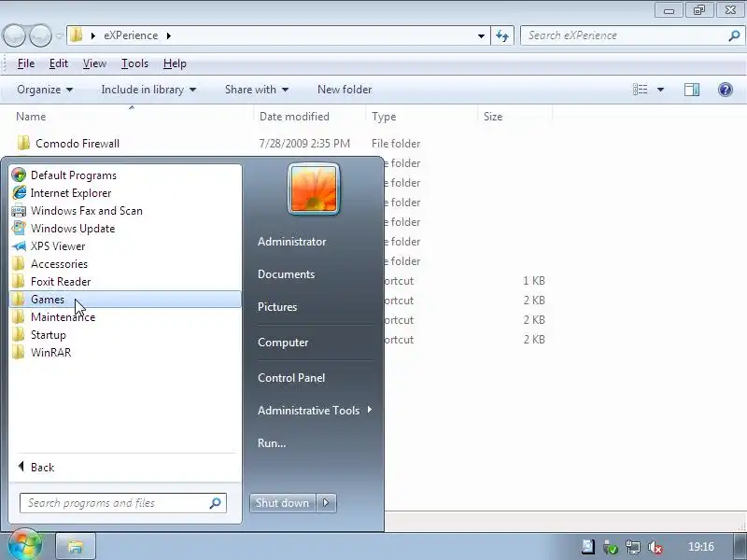Click the taskbar clock showing 19:16
Viewport: 747px width, 560px height.
coord(701,547)
